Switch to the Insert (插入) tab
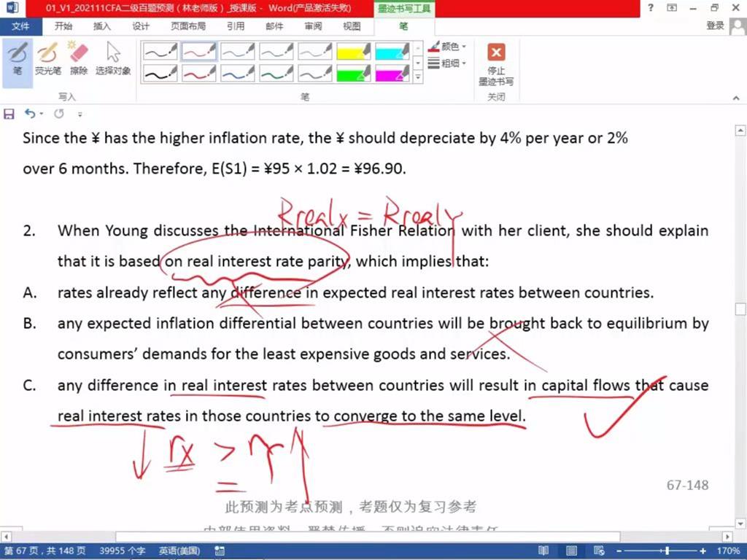Image resolution: width=747 pixels, height=560 pixels. (x=102, y=26)
